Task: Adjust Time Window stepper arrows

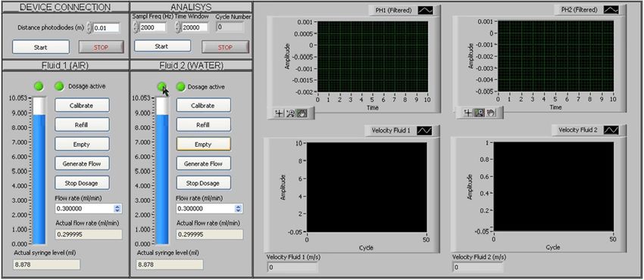Action: tap(178, 27)
